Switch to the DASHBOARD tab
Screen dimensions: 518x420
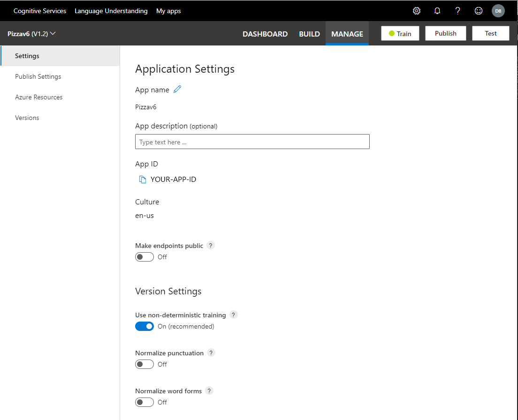(265, 34)
